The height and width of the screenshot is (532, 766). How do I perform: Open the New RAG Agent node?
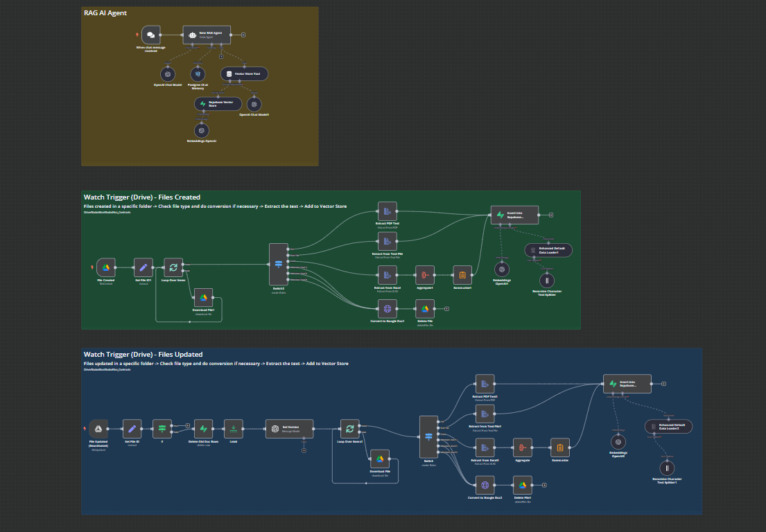tap(206, 35)
